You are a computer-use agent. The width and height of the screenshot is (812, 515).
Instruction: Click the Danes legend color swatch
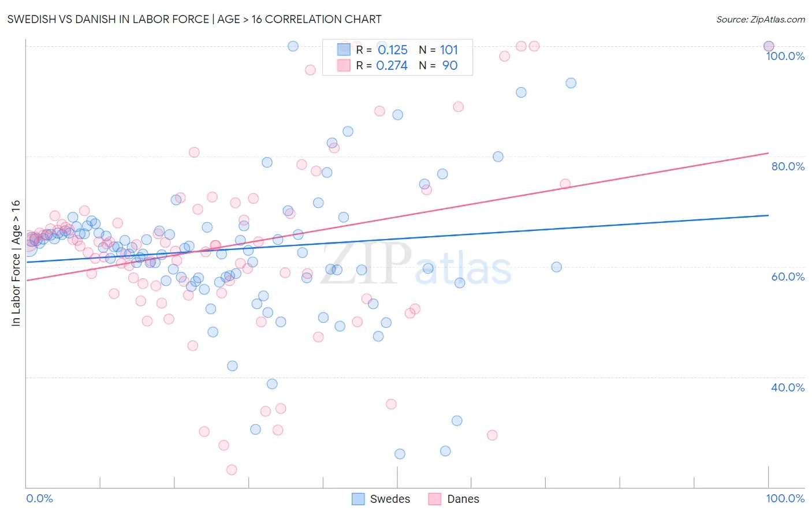(x=435, y=499)
